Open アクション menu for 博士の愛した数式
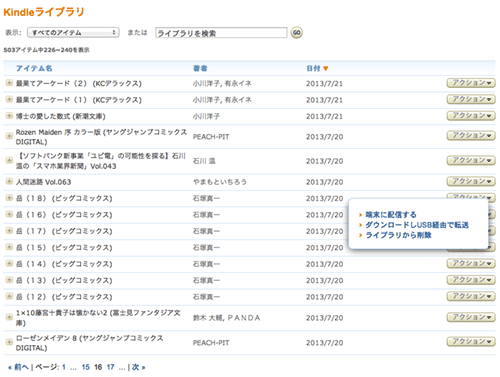This screenshot has width=500, height=377. coord(471,116)
